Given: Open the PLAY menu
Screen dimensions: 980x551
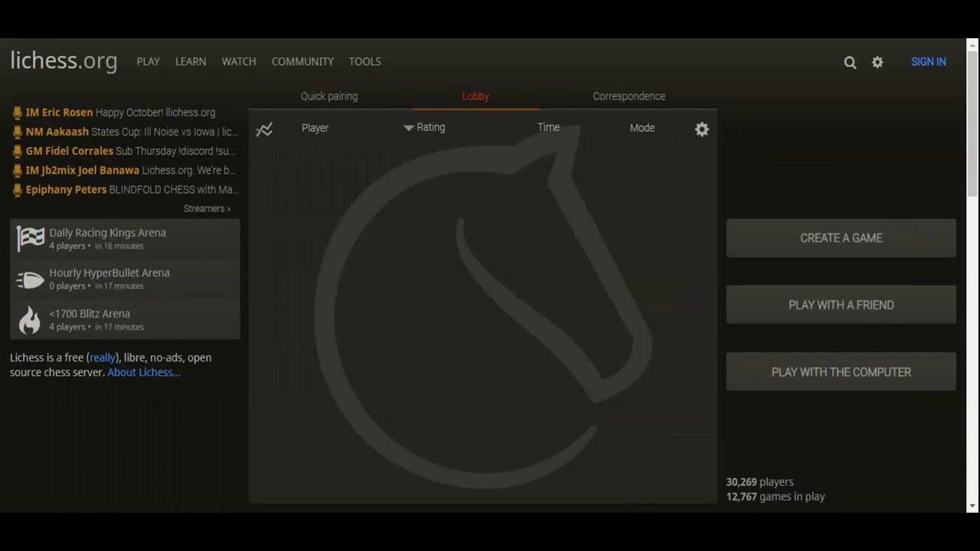Looking at the screenshot, I should click(x=148, y=61).
